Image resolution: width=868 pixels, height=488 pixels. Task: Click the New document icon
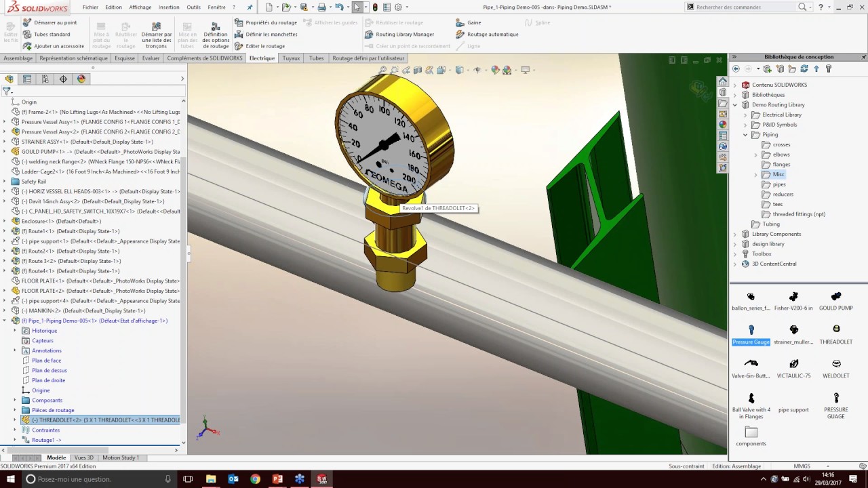click(269, 7)
